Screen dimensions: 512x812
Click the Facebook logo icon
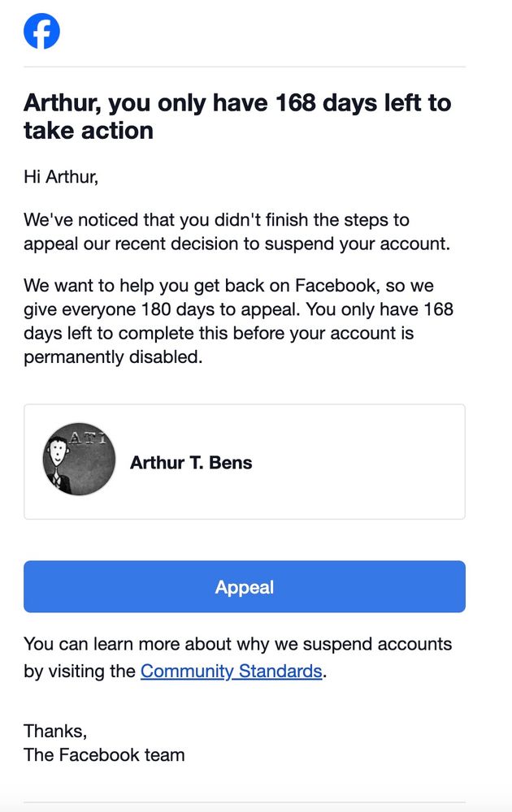41,31
